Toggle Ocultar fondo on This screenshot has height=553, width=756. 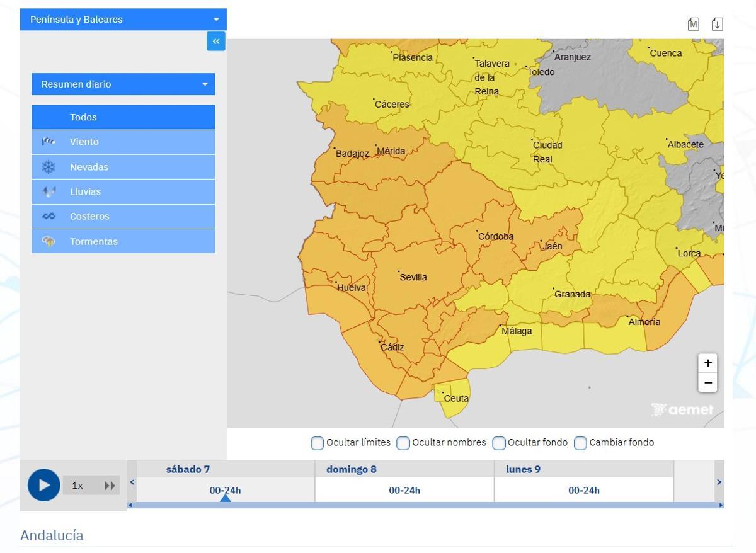[x=498, y=443]
